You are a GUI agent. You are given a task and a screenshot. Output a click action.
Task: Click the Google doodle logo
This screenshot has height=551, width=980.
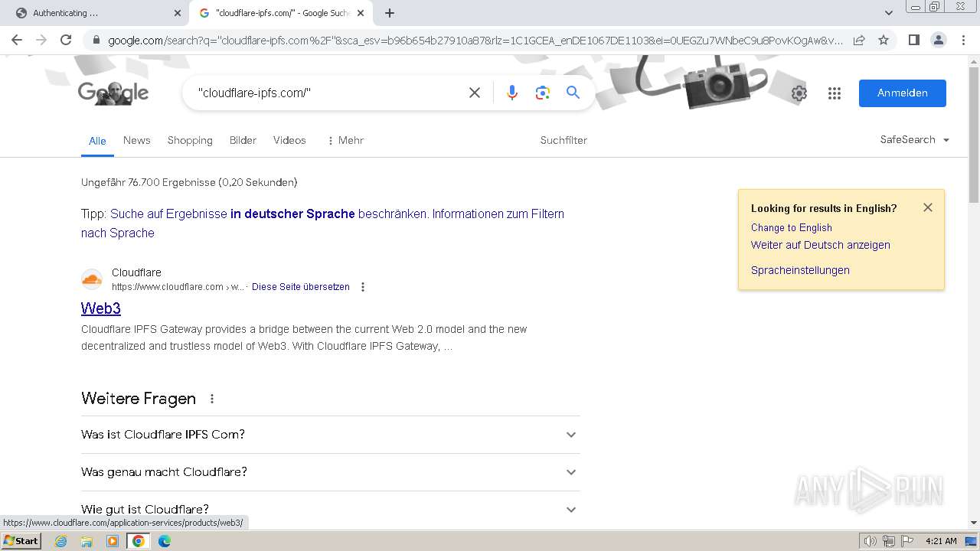[113, 93]
